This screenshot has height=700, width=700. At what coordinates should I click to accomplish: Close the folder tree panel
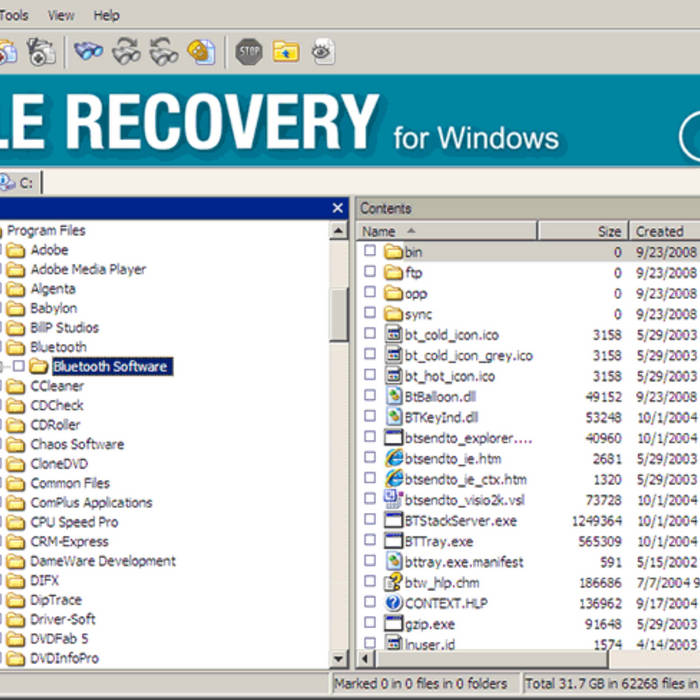pyautogui.click(x=338, y=208)
